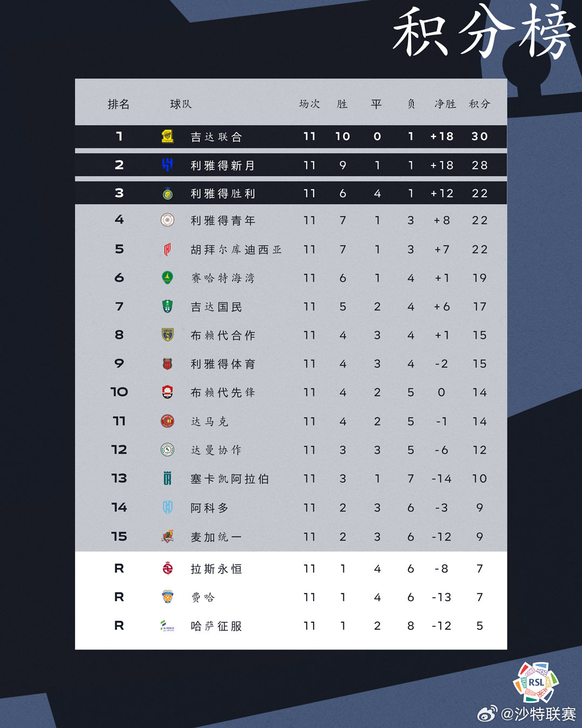
Task: Click the 净胜 column header
Action: coord(445,104)
